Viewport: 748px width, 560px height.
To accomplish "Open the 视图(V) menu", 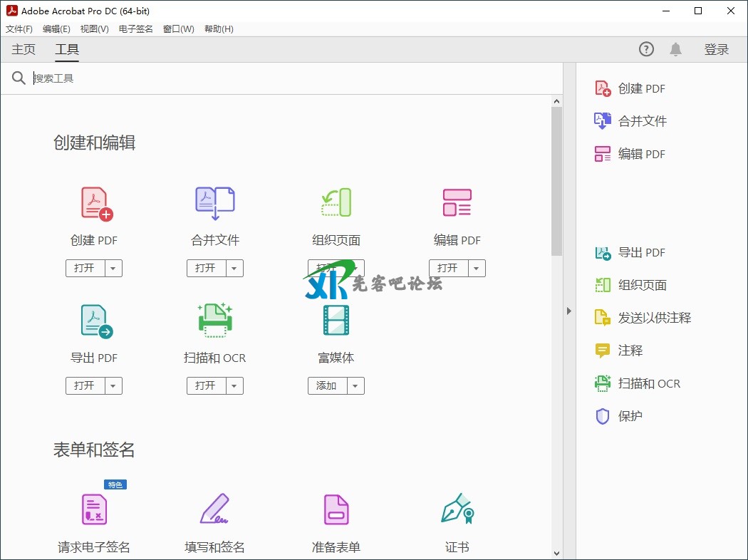I will coord(94,29).
